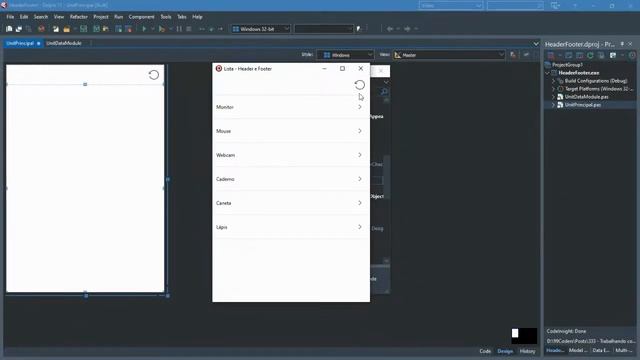Open the editor tabs list chevron
Screen dimensions: 640x360
tap(536, 44)
